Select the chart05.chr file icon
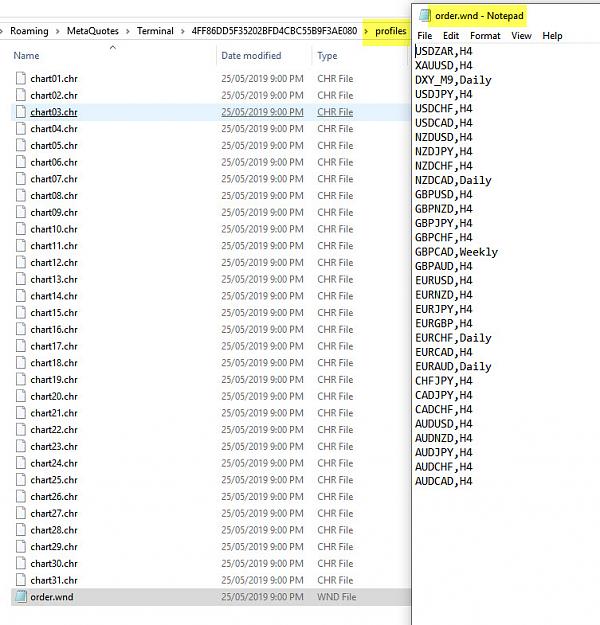The height and width of the screenshot is (625, 600). coord(21,145)
